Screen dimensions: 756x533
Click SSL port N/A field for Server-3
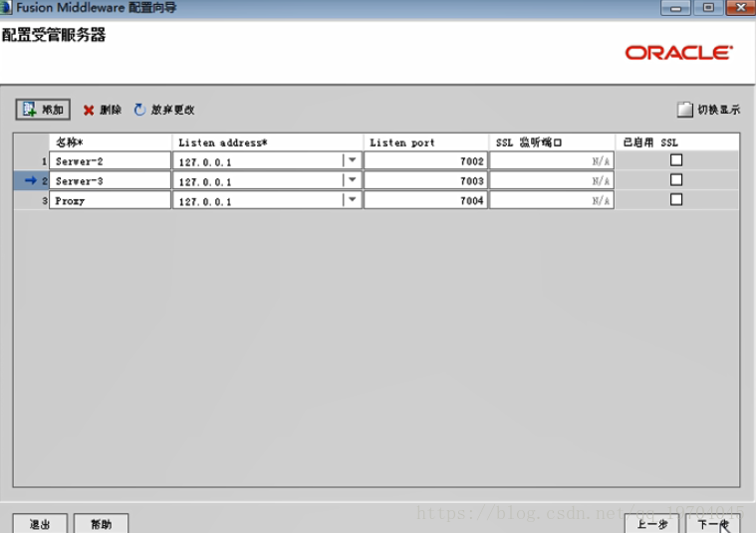(552, 181)
